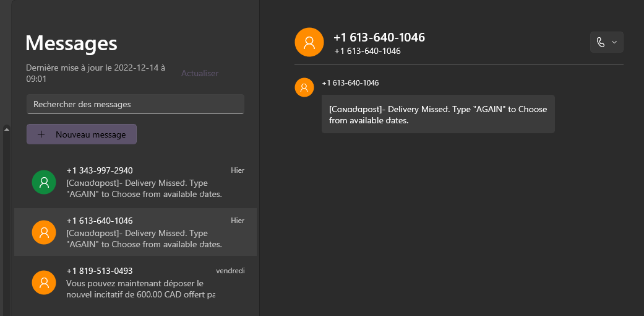This screenshot has height=316, width=644.
Task: Click the small sender avatar beside the message bubble
Action: coord(304,88)
